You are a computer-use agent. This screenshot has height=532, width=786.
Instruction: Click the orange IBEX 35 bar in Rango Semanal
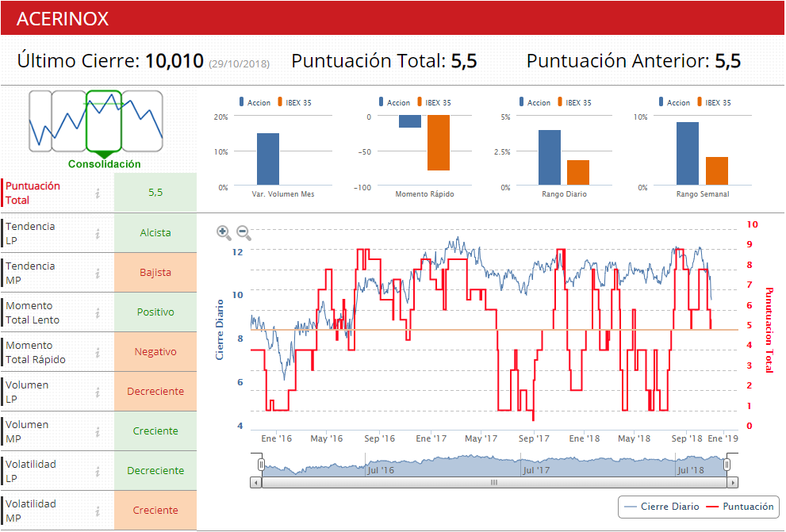(x=717, y=170)
